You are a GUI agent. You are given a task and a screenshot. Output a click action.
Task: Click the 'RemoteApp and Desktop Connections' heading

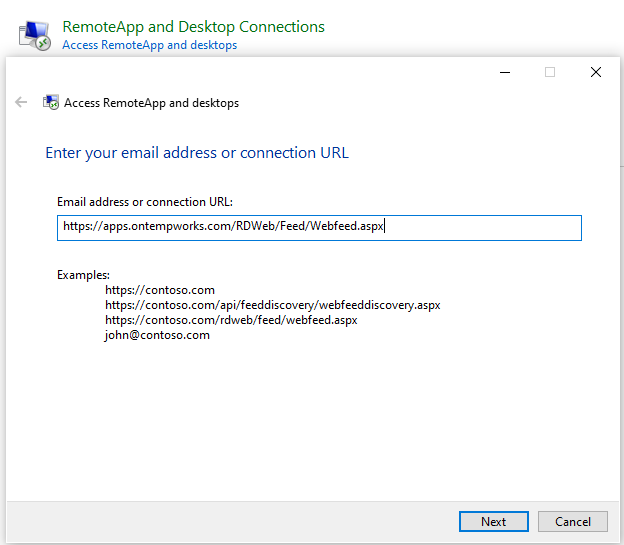pyautogui.click(x=193, y=27)
